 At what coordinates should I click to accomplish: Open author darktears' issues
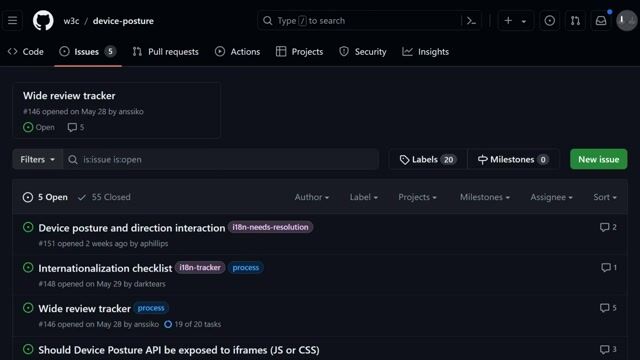150,284
